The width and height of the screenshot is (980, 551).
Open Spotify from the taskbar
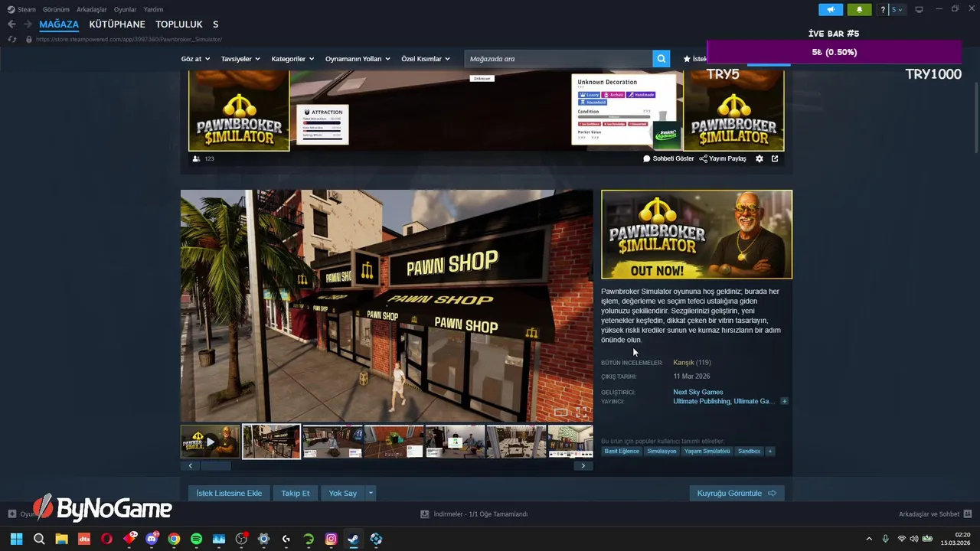196,539
